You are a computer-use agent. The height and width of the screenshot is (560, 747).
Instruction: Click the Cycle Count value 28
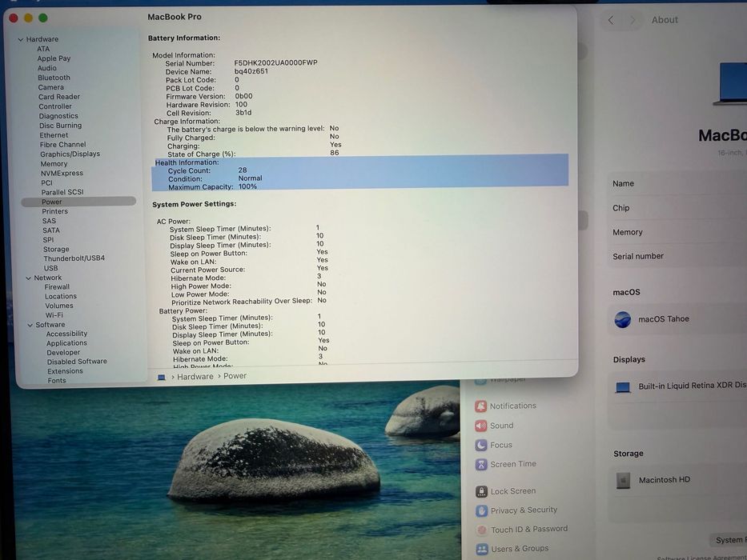pyautogui.click(x=243, y=170)
